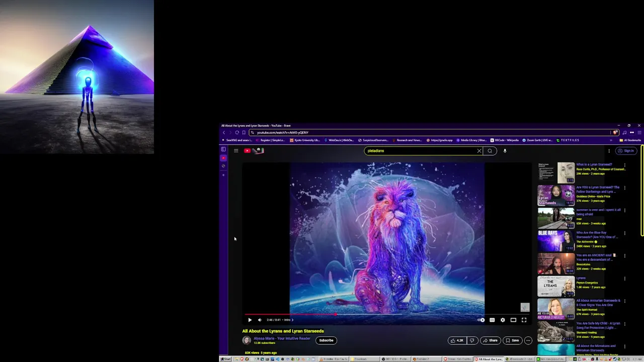Open the player settings gear
This screenshot has width=644, height=362.
point(503,320)
